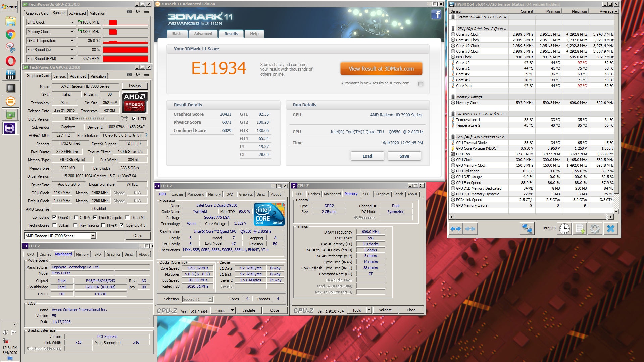This screenshot has width=644, height=362.
Task: Click the Lookup button in GPU-Z
Action: click(x=135, y=86)
